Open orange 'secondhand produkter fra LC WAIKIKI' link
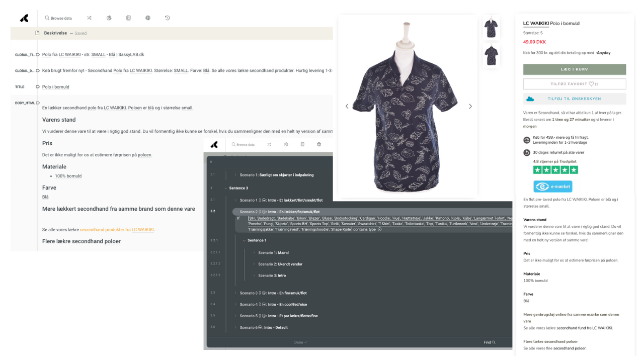This screenshot has width=644, height=362. point(117,230)
